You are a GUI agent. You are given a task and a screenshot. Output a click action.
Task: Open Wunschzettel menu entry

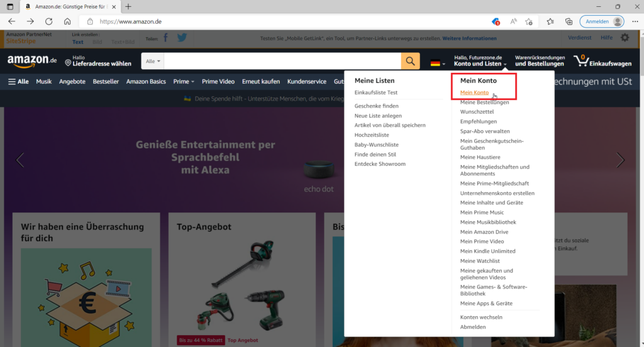pyautogui.click(x=477, y=112)
